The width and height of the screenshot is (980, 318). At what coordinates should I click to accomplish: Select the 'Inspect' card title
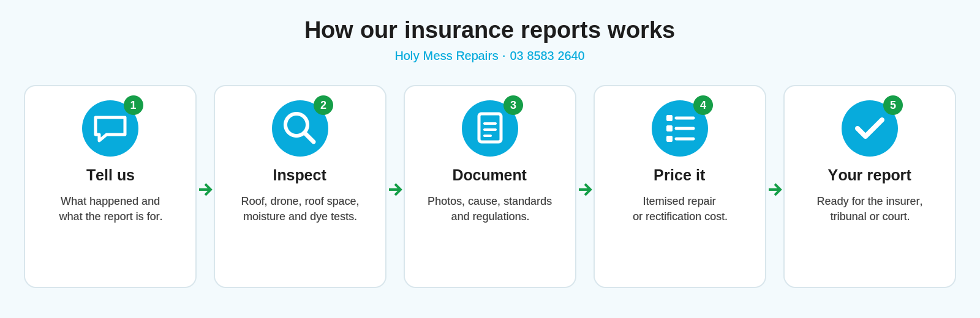pos(300,175)
